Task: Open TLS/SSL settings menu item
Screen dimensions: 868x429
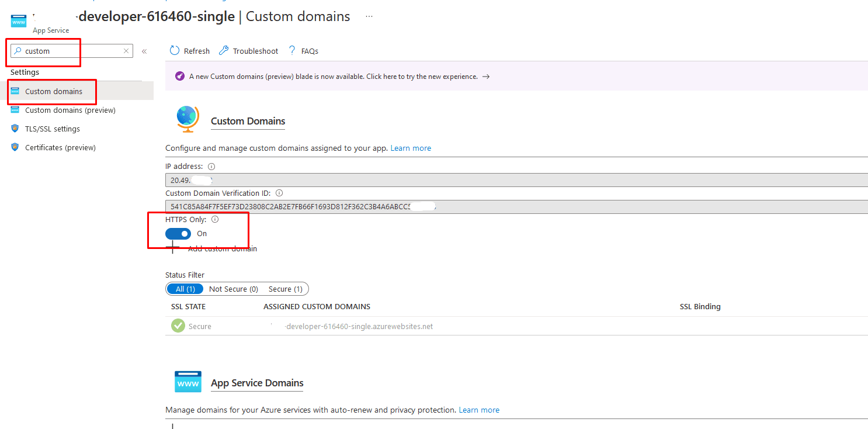Action: pos(53,129)
